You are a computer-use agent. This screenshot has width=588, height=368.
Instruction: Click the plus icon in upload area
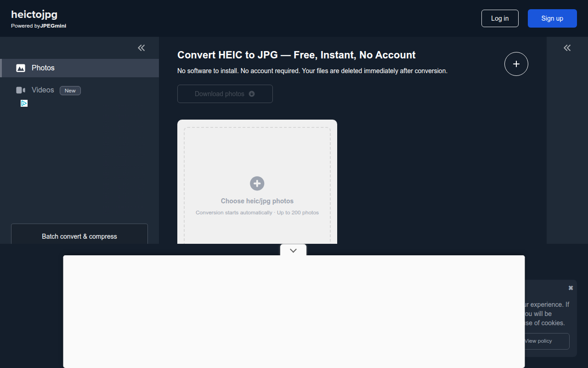[x=257, y=183]
